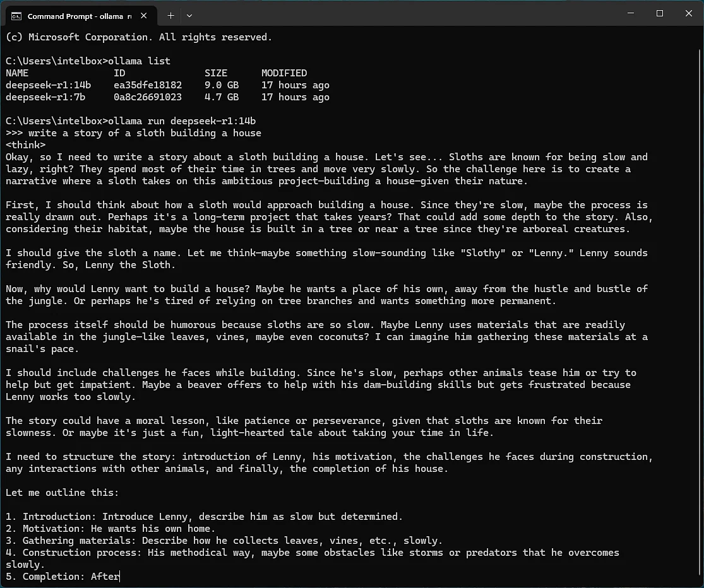Close the terminal window

689,13
